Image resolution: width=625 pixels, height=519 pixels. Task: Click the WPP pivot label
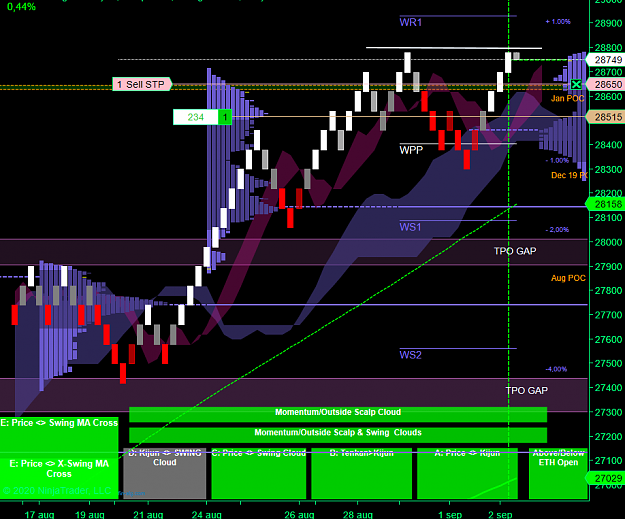(411, 150)
